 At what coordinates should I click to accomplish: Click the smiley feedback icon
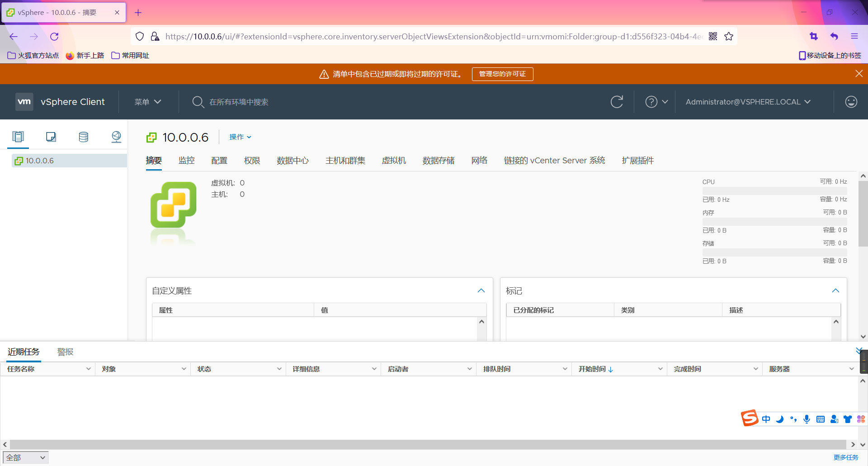[x=851, y=102]
